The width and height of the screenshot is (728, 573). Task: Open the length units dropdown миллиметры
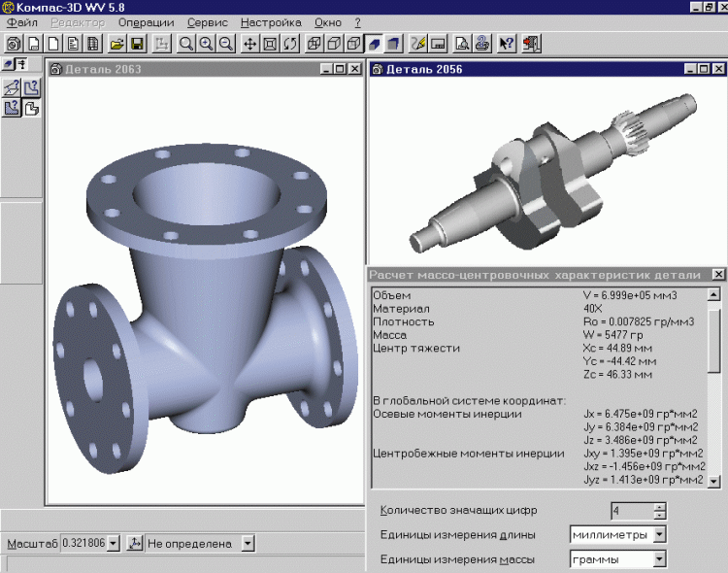coord(659,534)
